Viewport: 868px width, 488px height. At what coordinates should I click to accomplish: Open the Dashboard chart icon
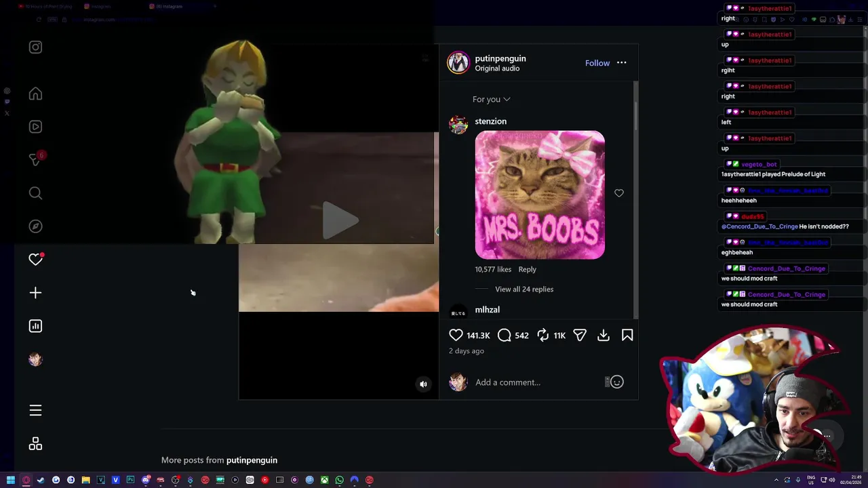(35, 326)
